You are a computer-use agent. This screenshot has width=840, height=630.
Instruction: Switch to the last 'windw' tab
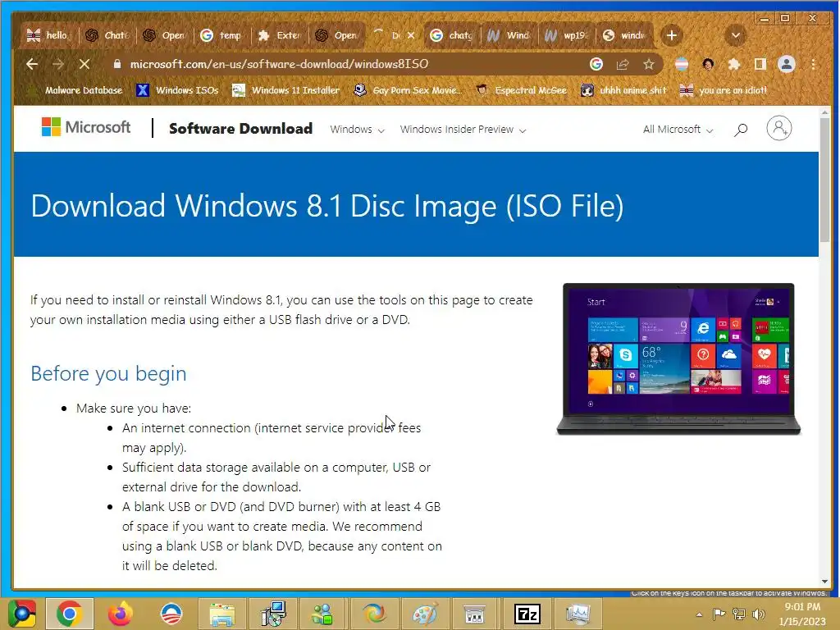click(x=624, y=35)
